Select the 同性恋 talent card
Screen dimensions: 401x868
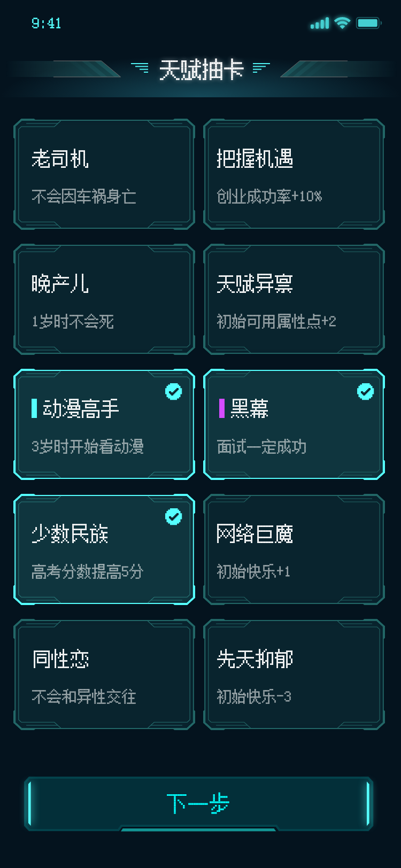[104, 675]
